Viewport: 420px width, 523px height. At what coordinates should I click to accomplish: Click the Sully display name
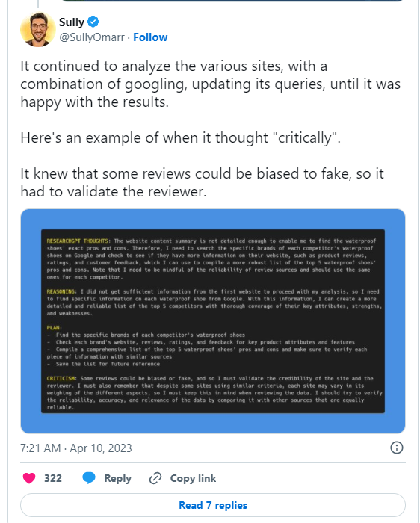(72, 22)
